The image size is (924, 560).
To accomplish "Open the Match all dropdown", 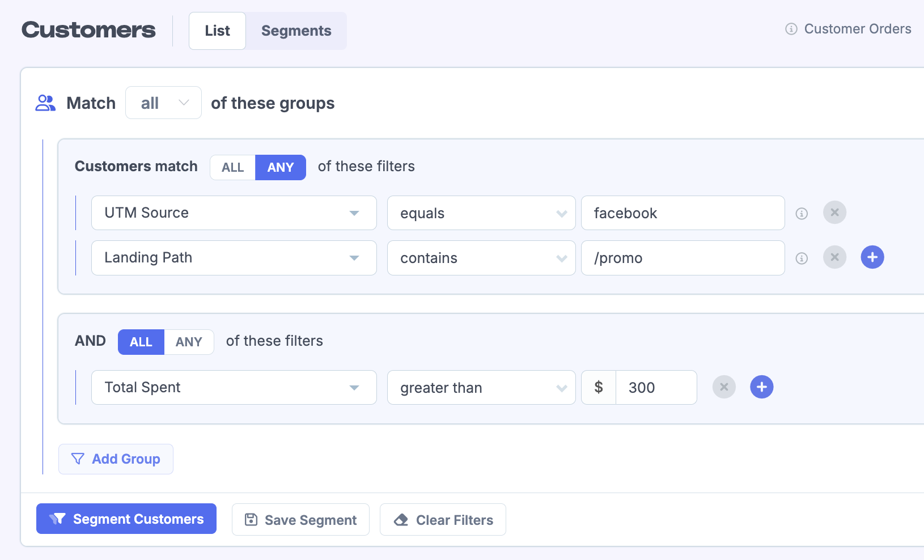I will coord(163,103).
